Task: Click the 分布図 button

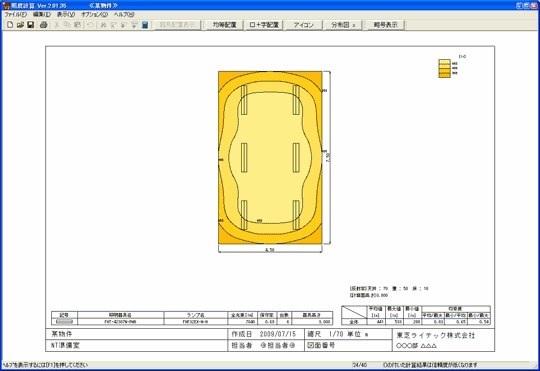Action: 343,25
